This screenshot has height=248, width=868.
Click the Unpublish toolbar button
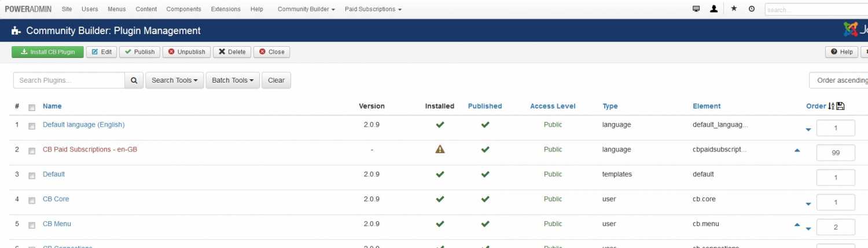click(186, 52)
